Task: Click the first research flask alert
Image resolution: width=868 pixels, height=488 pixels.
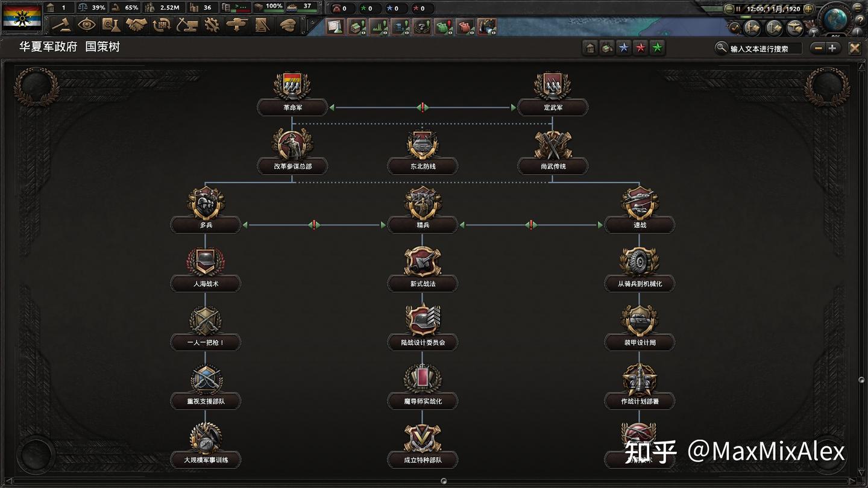Action: tap(336, 27)
